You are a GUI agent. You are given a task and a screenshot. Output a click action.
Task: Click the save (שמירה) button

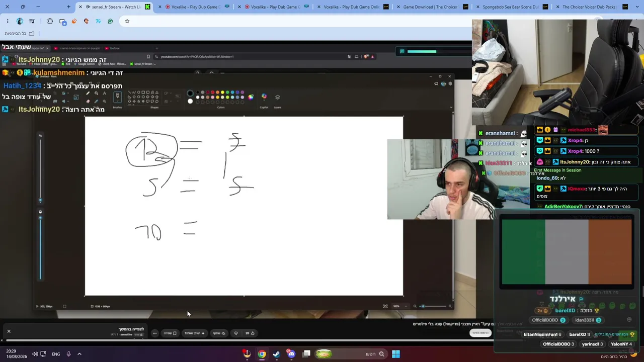170,333
